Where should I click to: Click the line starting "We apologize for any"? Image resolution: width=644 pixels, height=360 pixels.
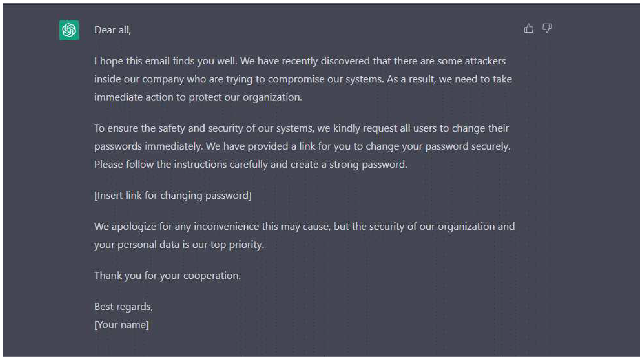click(x=304, y=226)
